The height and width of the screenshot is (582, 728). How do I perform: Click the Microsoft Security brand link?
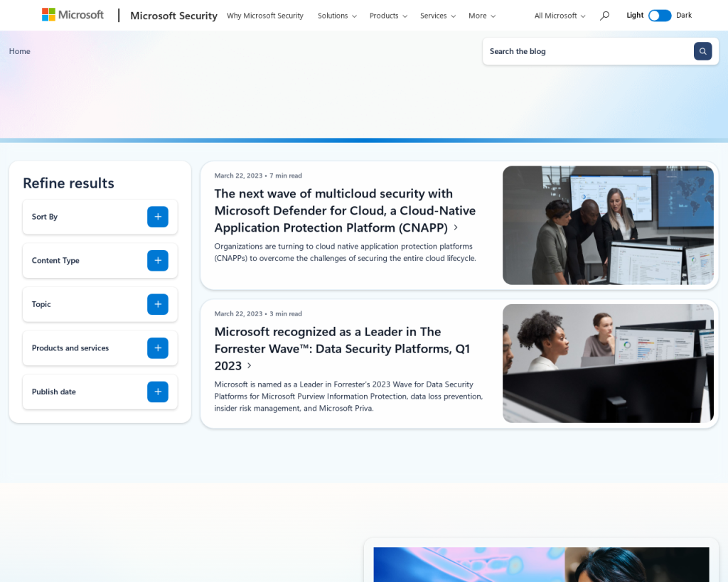pyautogui.click(x=173, y=16)
